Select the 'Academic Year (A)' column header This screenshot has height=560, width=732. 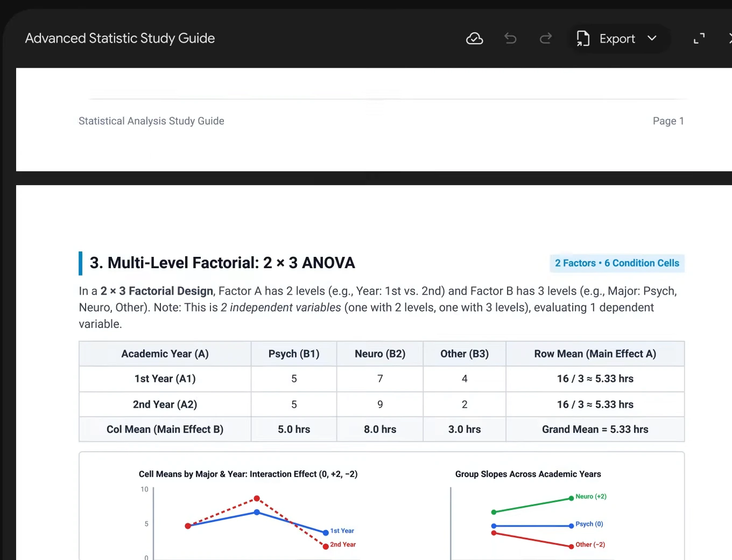click(165, 354)
